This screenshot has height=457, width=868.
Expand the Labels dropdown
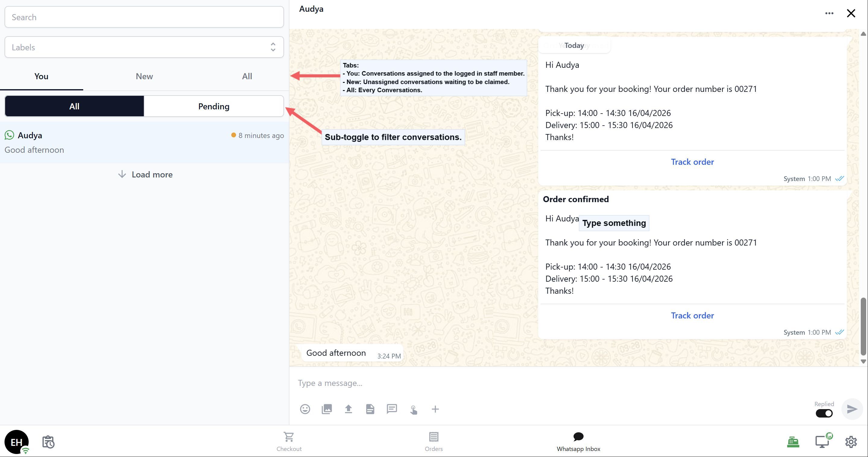pyautogui.click(x=144, y=47)
